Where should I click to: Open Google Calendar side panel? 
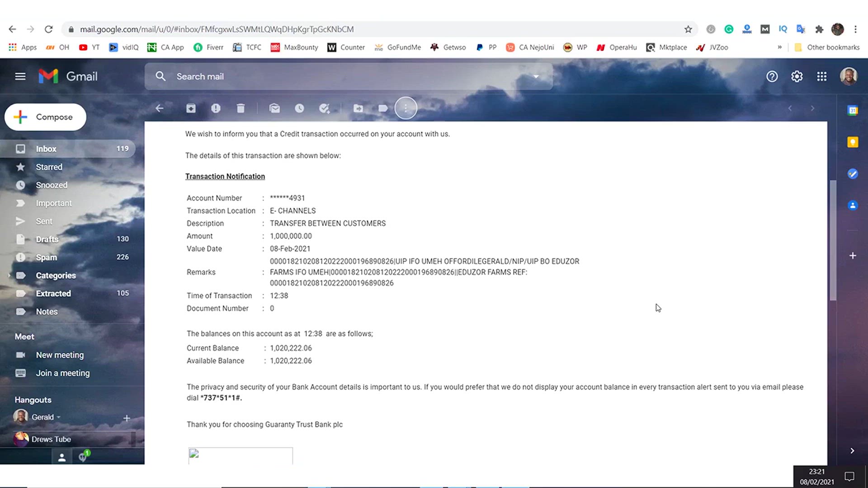[x=852, y=111]
